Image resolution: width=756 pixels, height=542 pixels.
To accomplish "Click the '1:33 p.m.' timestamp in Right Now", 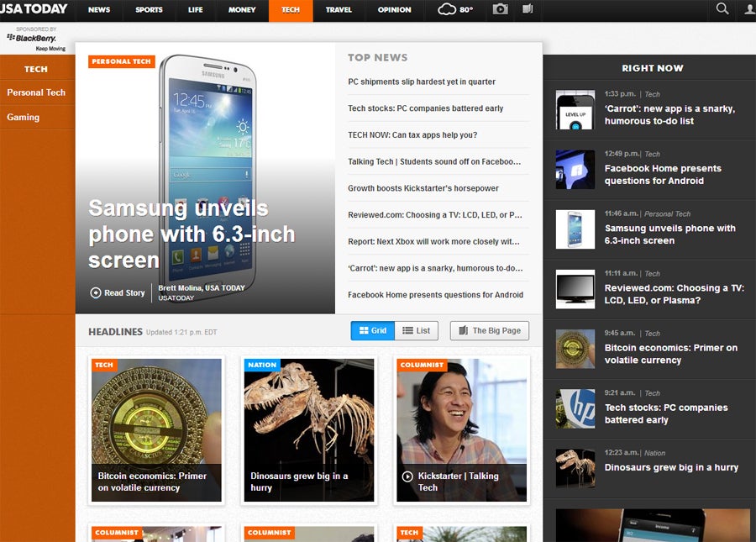I will [620, 94].
